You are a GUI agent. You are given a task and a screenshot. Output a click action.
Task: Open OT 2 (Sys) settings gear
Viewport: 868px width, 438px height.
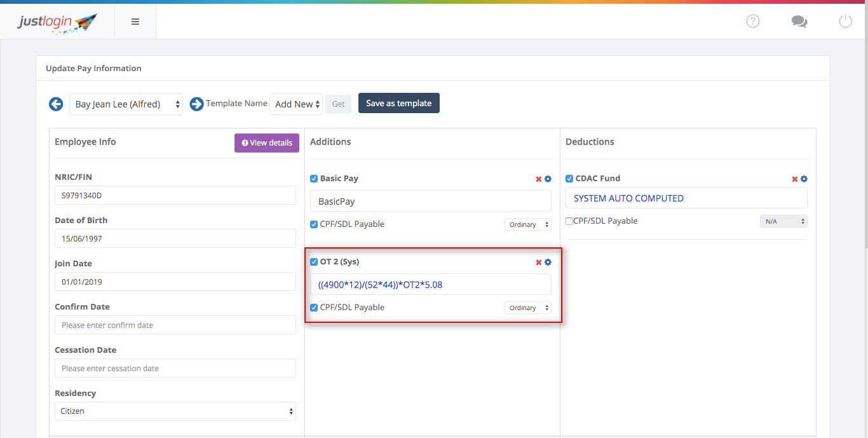[x=548, y=263]
